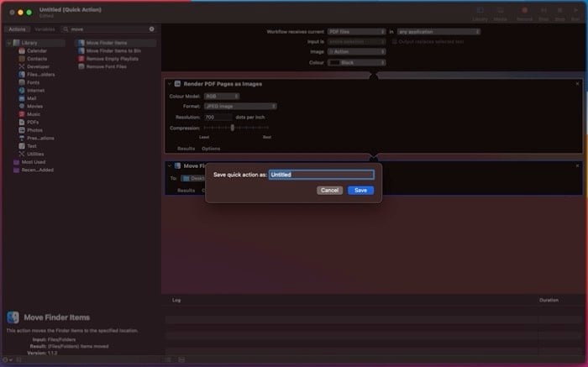Click the Save button in the dialog
The image size is (588, 367).
(360, 190)
